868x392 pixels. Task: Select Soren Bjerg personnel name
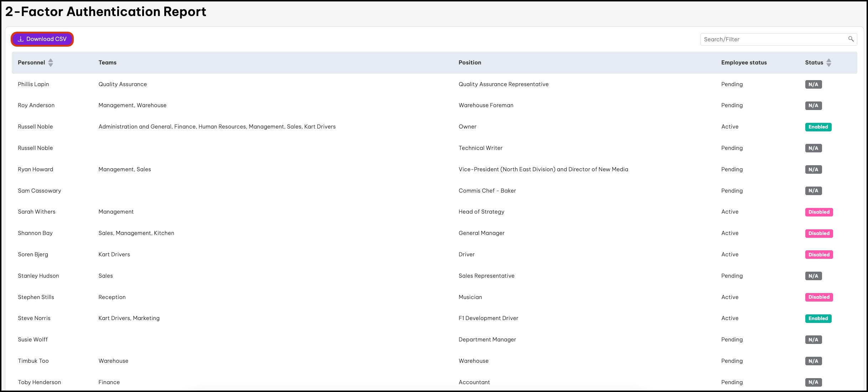coord(33,255)
